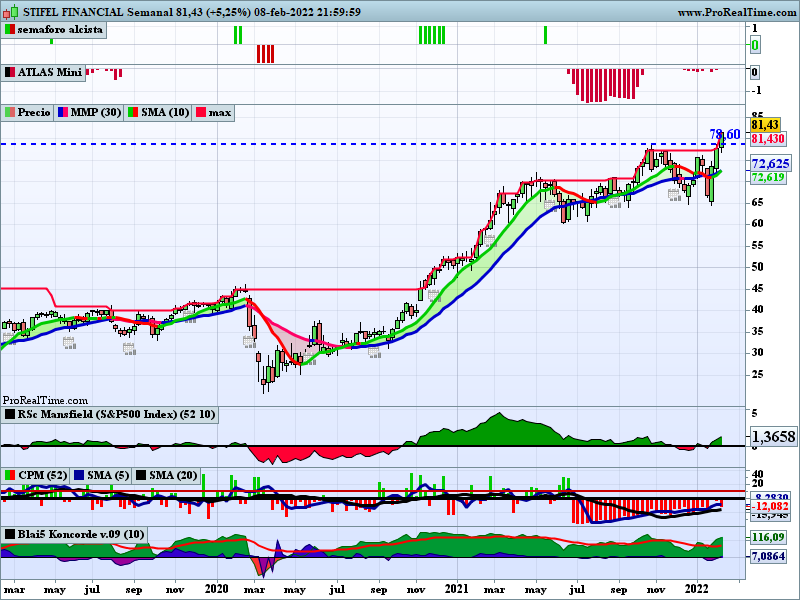Click the 5 label on Mansfield axis

(755, 413)
